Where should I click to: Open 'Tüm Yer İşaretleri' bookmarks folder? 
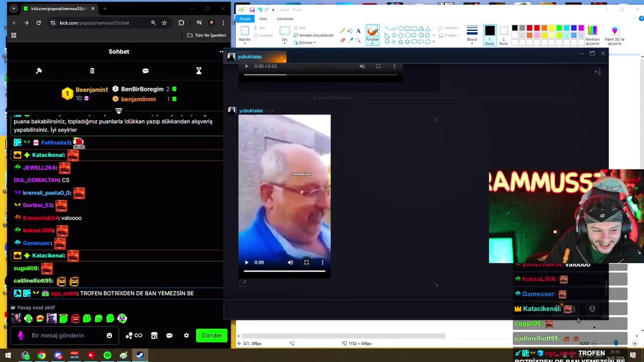coord(206,35)
